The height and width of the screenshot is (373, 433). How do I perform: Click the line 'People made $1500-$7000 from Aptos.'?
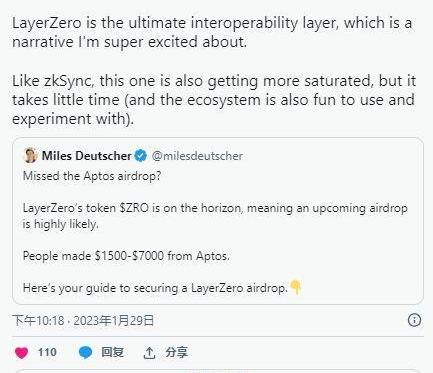[126, 256]
